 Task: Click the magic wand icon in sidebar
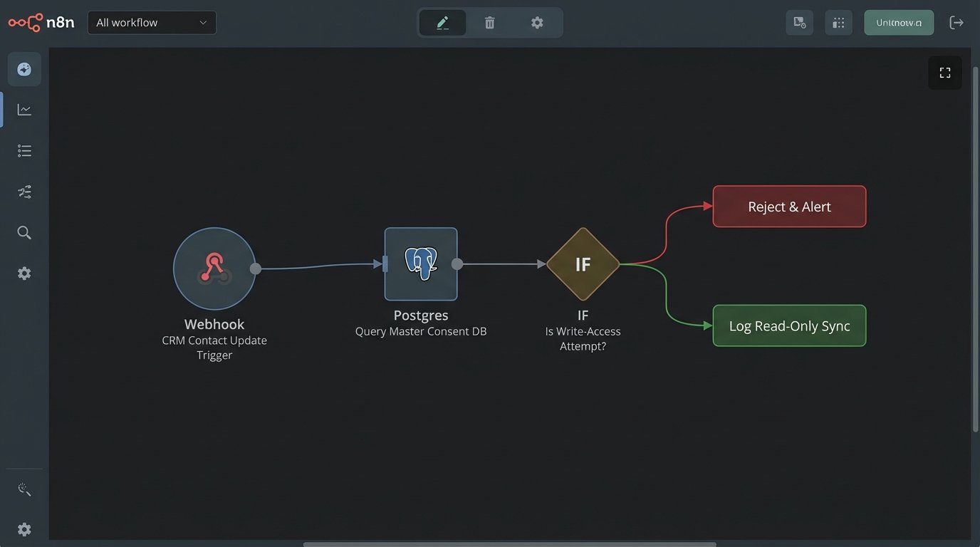[24, 489]
